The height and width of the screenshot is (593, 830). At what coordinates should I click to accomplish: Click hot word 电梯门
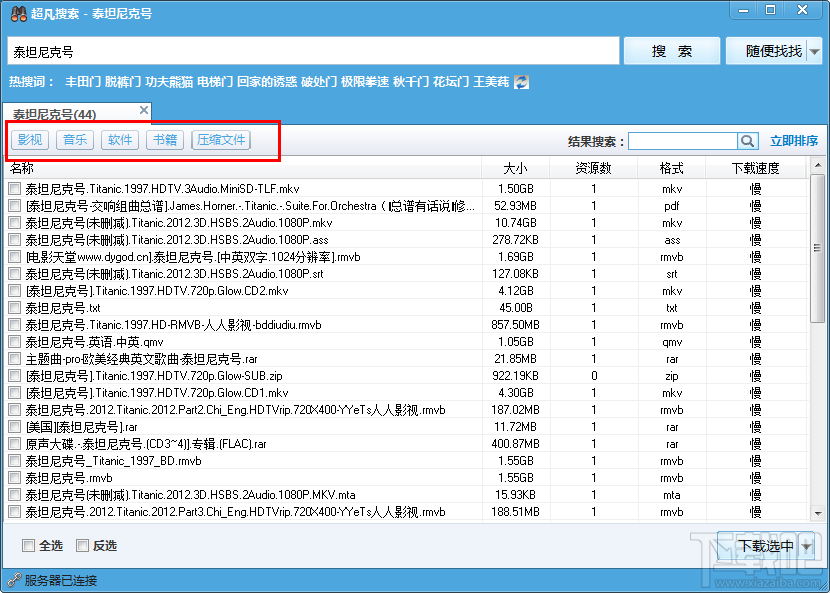215,82
